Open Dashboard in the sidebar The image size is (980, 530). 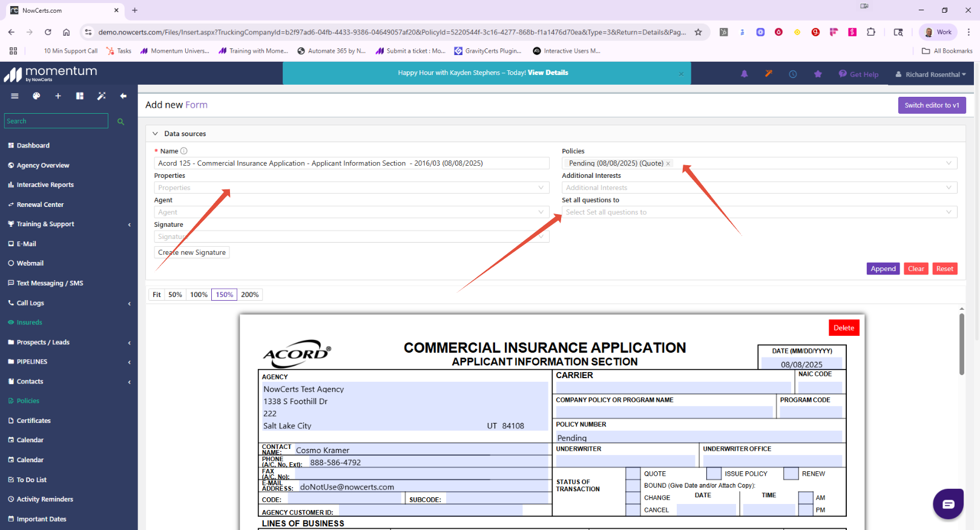(x=33, y=146)
